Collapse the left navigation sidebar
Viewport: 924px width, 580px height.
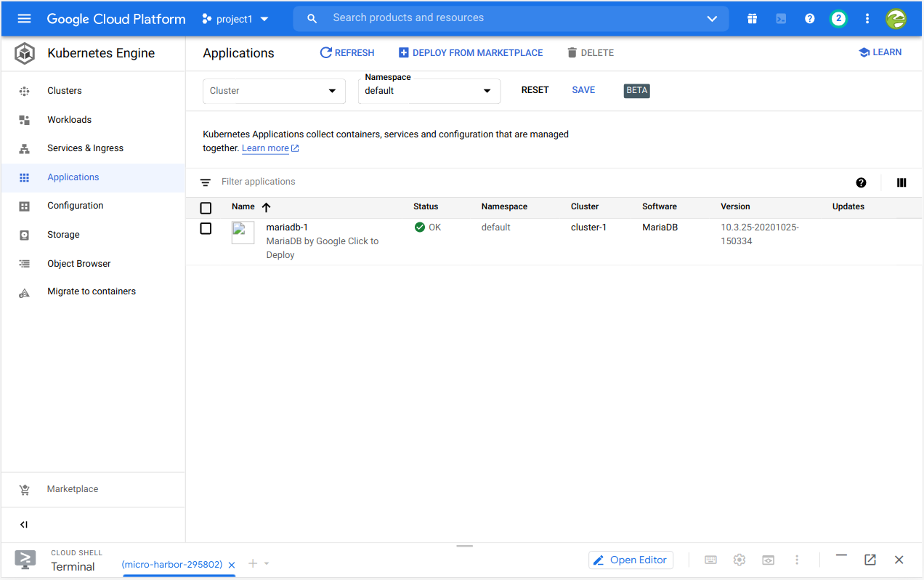(x=24, y=525)
